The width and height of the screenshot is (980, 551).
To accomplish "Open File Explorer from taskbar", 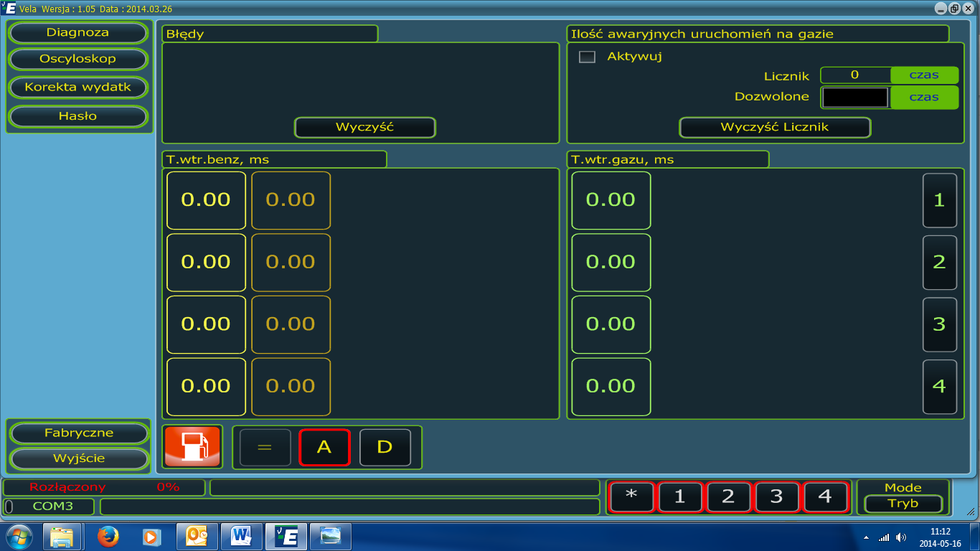I will coord(62,536).
